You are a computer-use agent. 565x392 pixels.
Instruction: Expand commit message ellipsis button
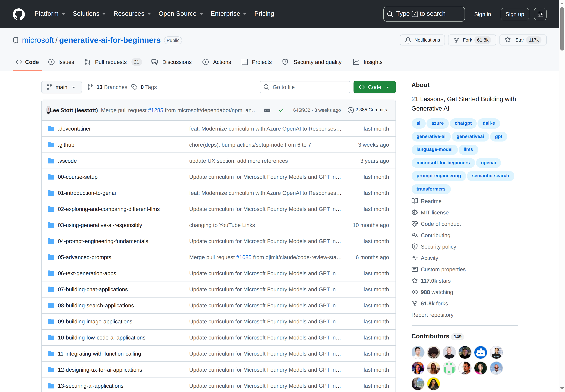[x=267, y=110]
